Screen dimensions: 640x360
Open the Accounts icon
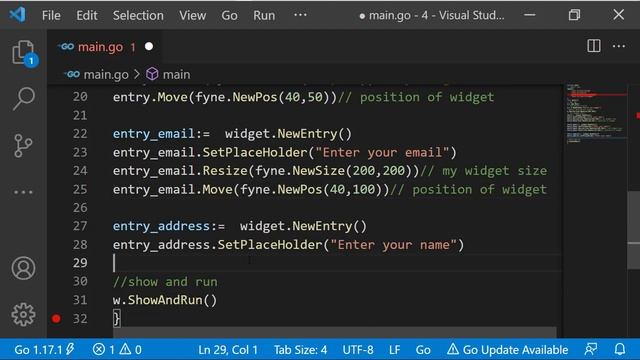coord(23,268)
